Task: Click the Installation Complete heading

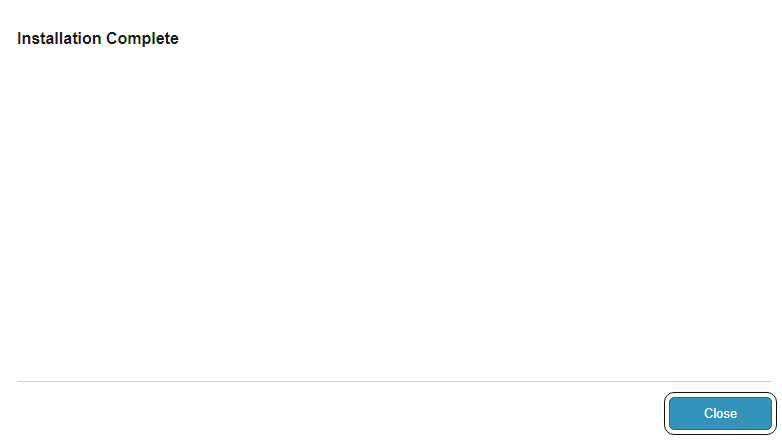Action: pos(98,39)
